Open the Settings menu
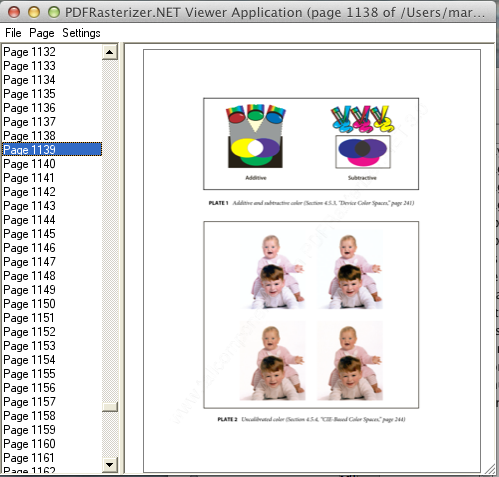 [81, 33]
